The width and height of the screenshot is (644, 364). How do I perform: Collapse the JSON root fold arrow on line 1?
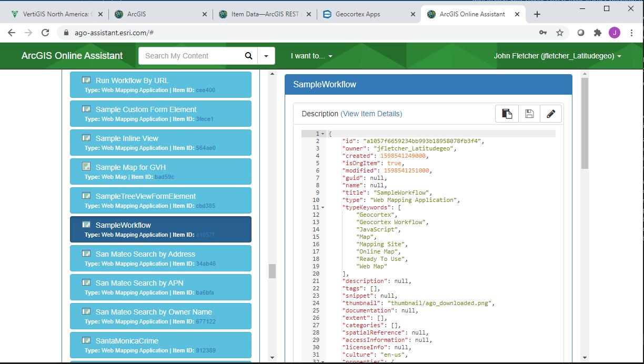coord(323,134)
